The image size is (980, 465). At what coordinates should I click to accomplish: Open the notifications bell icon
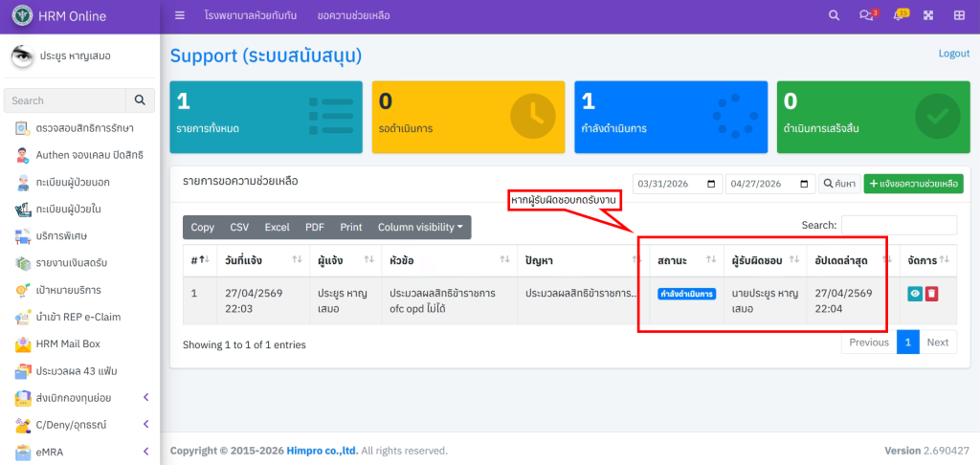click(899, 15)
